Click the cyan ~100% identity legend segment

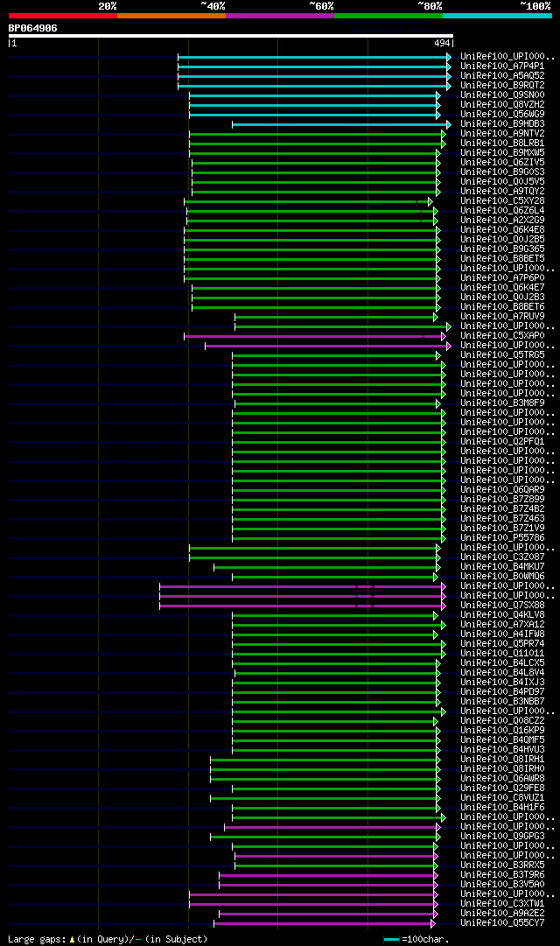point(497,16)
